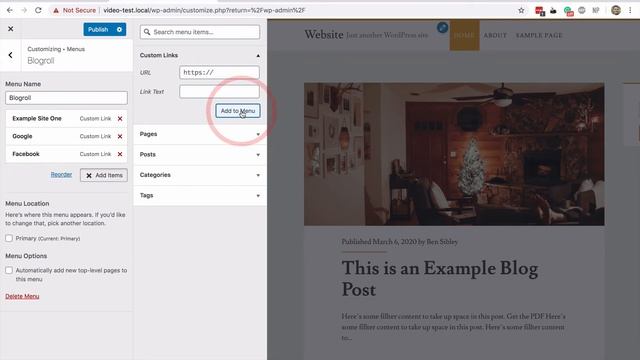Click the blue edit pencil shortcut in preview
The height and width of the screenshot is (360, 640).
coord(442,28)
